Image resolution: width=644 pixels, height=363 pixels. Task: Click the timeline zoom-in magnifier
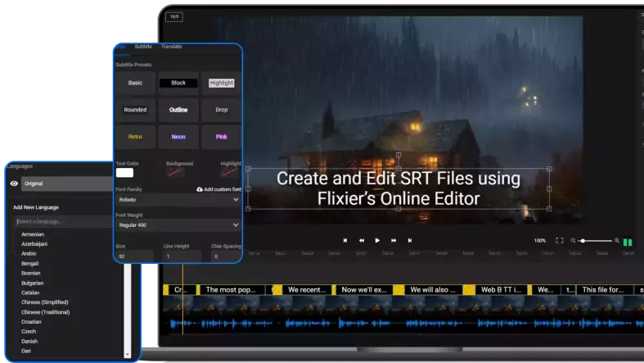(x=617, y=241)
